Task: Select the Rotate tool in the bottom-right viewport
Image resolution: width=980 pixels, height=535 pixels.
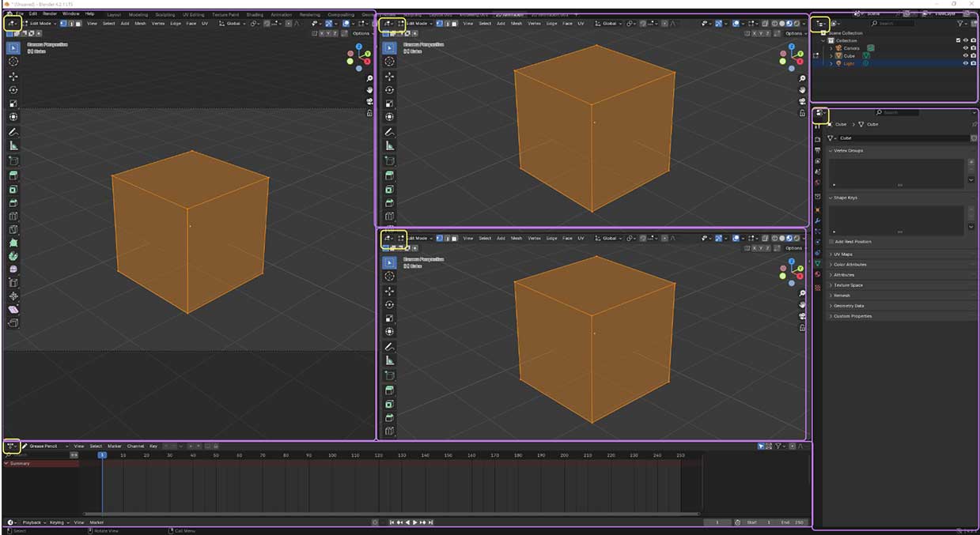Action: tap(389, 304)
